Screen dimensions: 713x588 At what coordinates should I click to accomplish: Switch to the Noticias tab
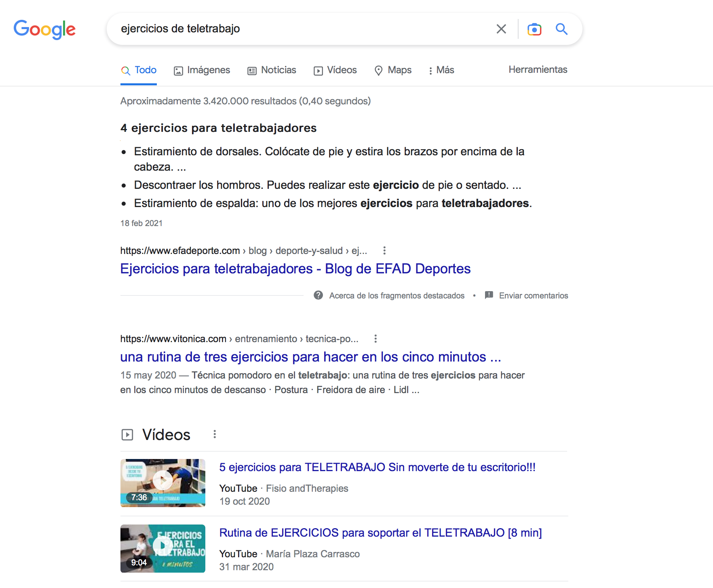point(272,70)
